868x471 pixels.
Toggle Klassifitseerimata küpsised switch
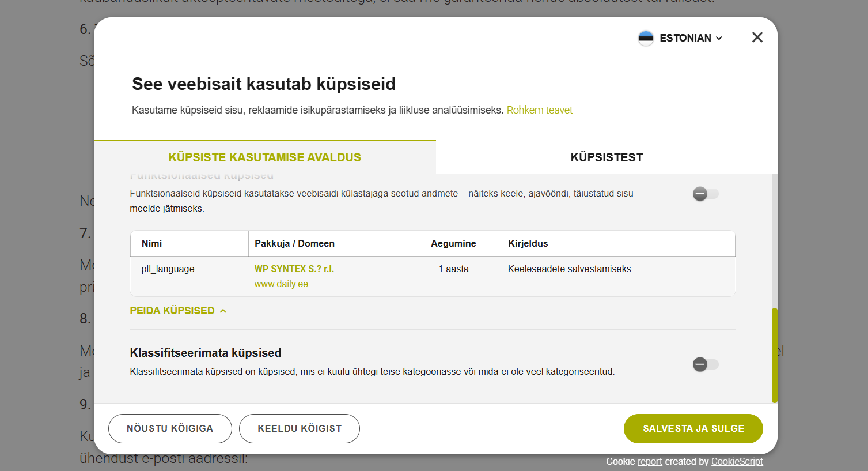click(706, 364)
